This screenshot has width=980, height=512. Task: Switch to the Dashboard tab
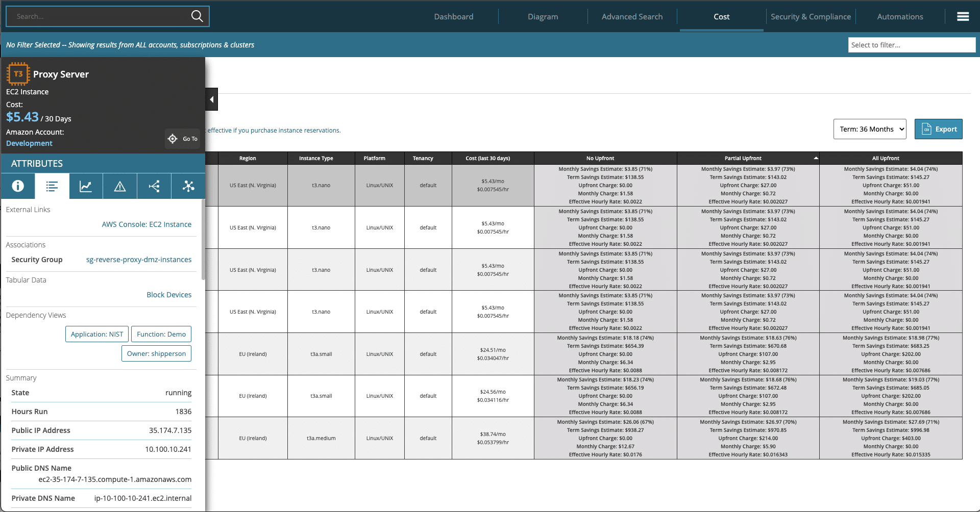pos(453,16)
